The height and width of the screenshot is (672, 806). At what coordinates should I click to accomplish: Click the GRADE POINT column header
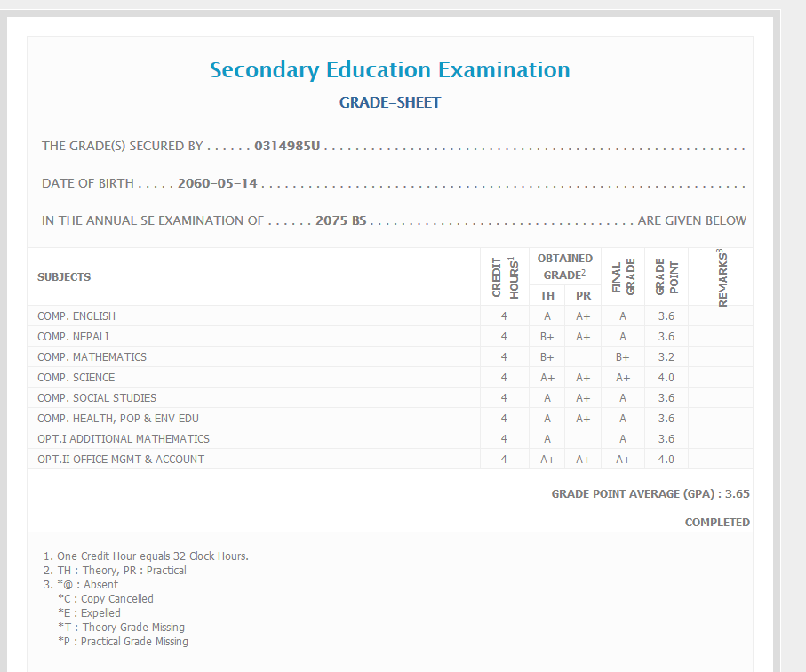[666, 277]
